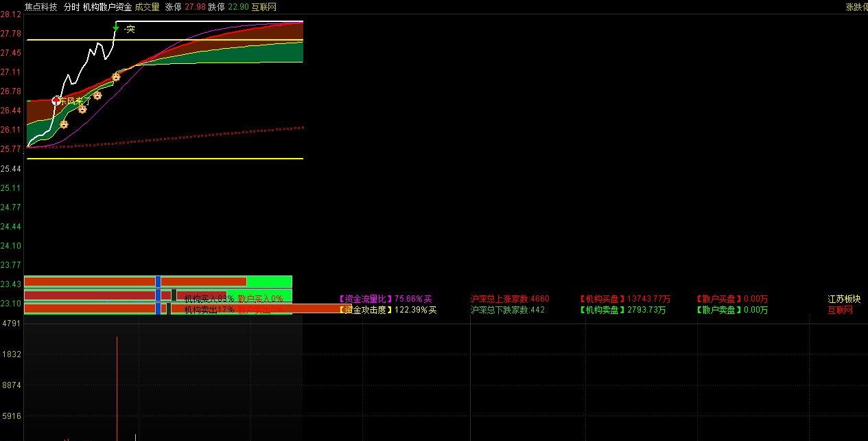Click the 24.10 price axis label

pyautogui.click(x=10, y=245)
